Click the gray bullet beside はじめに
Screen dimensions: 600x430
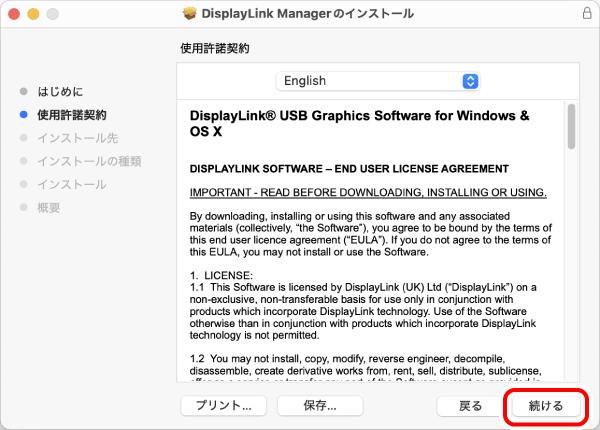point(24,91)
